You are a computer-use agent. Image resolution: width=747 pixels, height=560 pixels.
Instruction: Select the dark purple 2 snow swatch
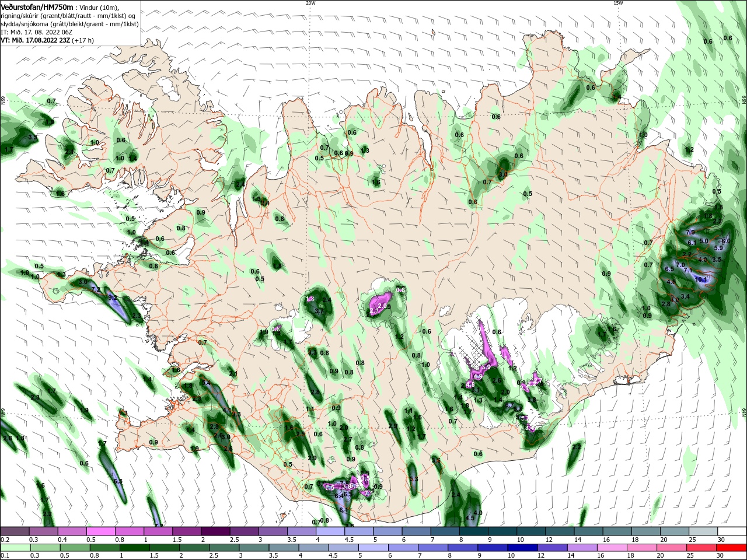(215, 531)
